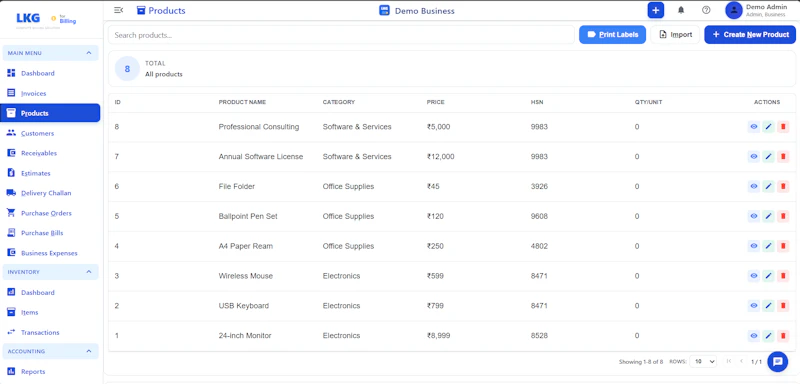
Task: View USB Keyboard via eye icon
Action: click(754, 305)
